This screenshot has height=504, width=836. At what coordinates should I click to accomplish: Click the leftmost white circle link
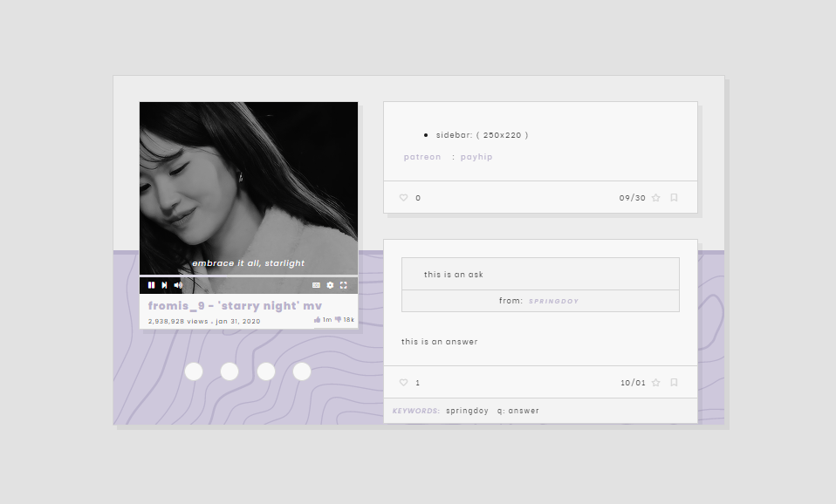point(194,371)
